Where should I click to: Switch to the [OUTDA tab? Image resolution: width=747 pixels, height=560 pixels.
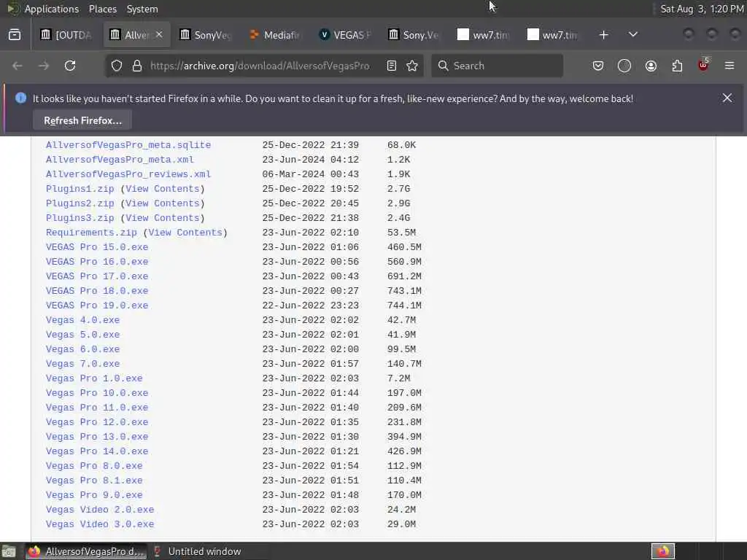tap(66, 35)
